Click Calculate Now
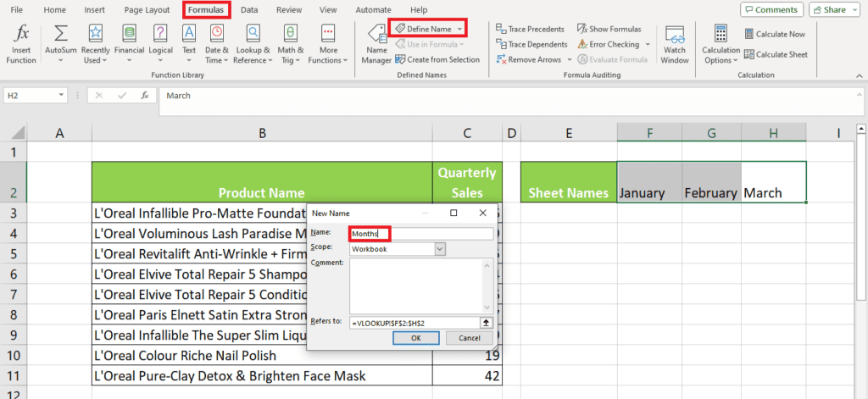 point(775,34)
